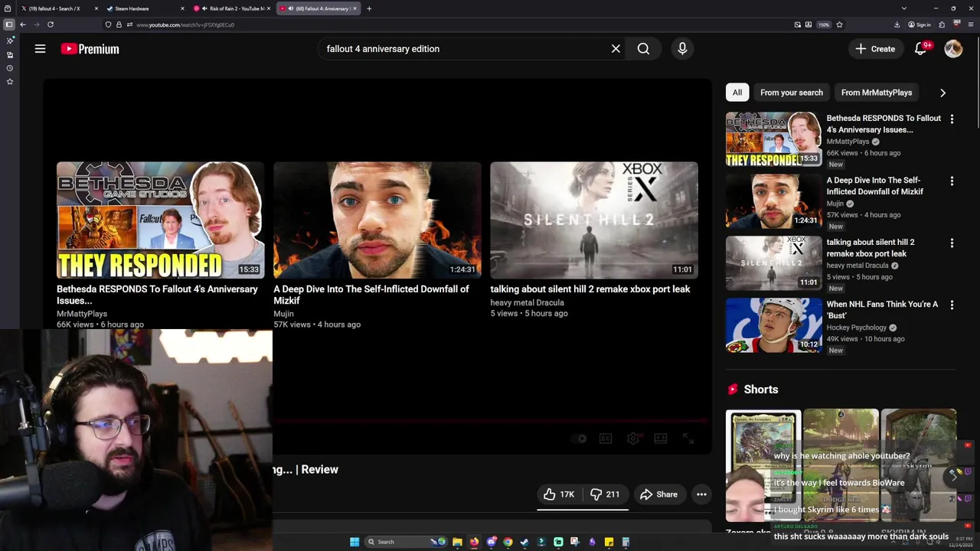Open Bethesda RESPONDS end-screen thumbnail

(x=160, y=220)
